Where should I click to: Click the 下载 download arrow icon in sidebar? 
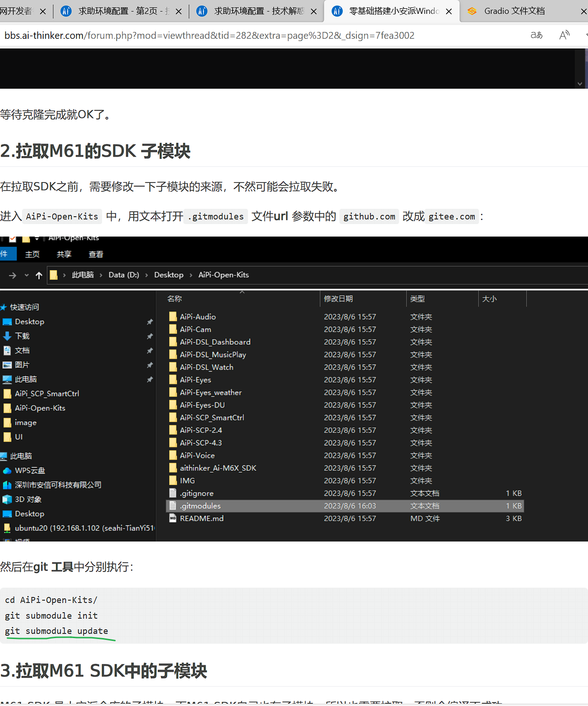pos(7,336)
